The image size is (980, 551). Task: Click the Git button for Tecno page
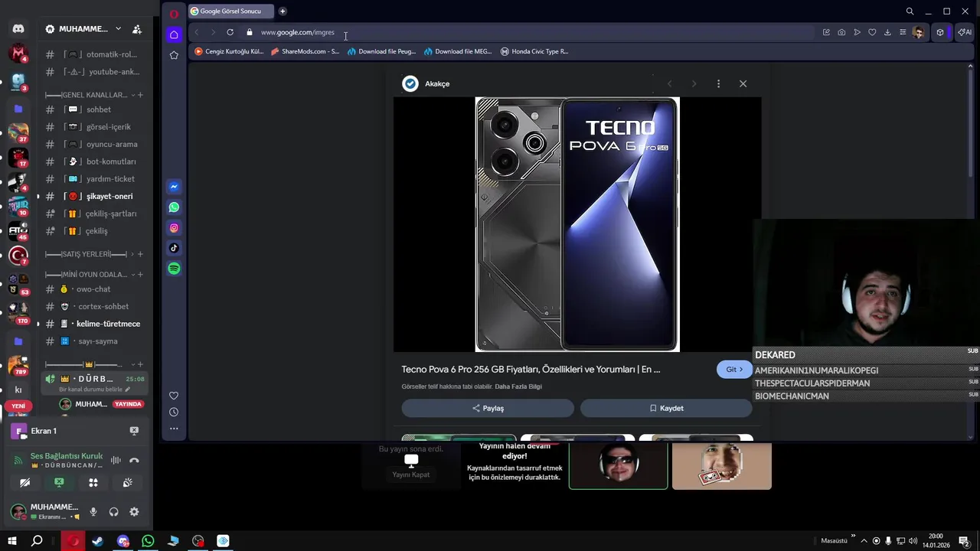[734, 370]
